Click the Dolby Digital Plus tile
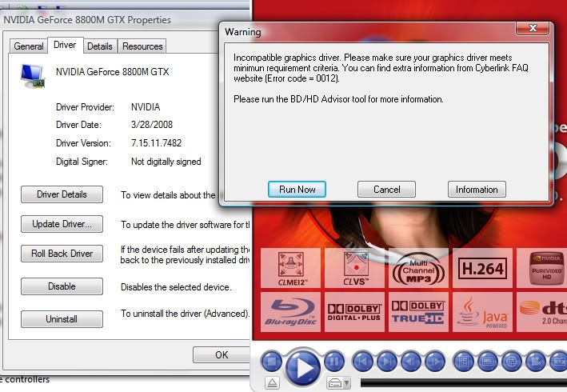This screenshot has height=392, width=567. point(355,312)
